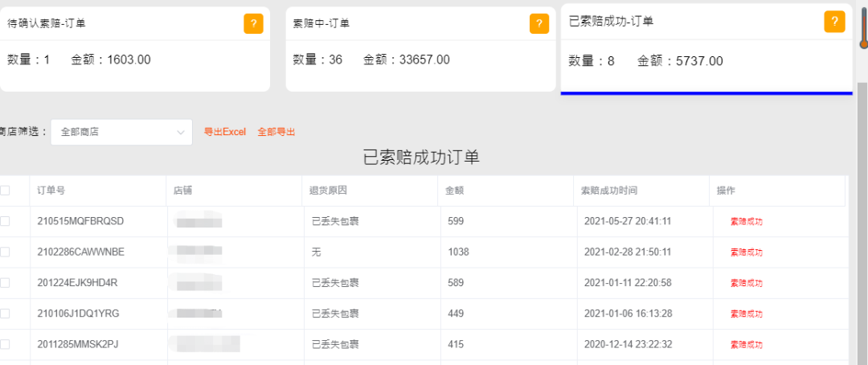Image resolution: width=868 pixels, height=365 pixels.
Task: Click the help icon on 已索赔成功-订单 card
Action: 834,22
